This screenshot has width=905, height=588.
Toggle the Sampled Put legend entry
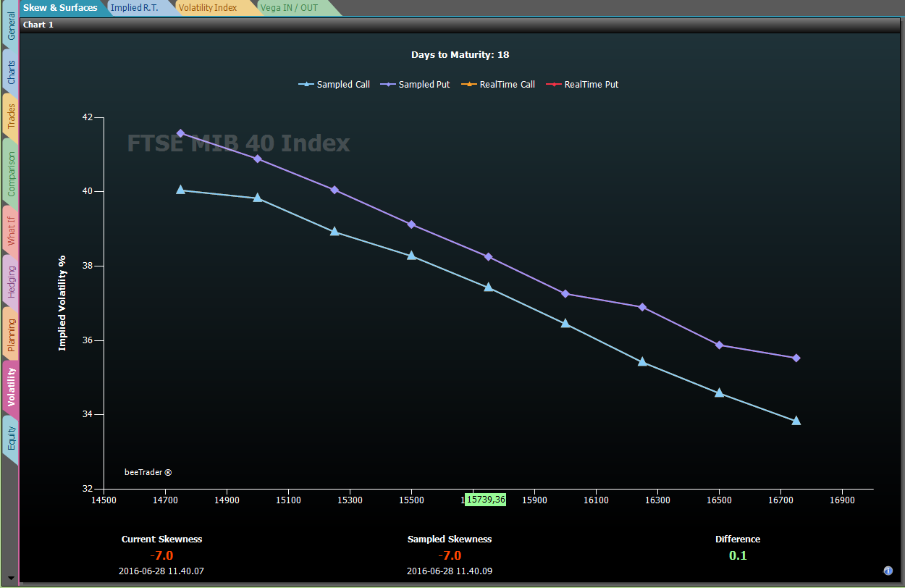pyautogui.click(x=415, y=85)
